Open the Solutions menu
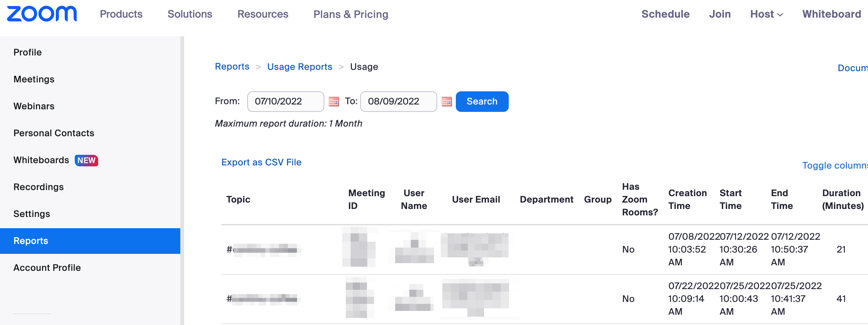This screenshot has height=325, width=868. (x=190, y=14)
